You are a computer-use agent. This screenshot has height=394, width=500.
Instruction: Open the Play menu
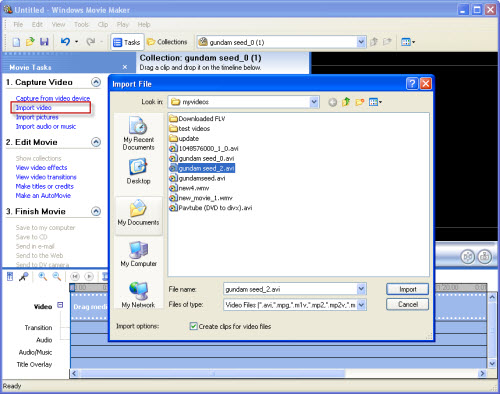click(122, 24)
